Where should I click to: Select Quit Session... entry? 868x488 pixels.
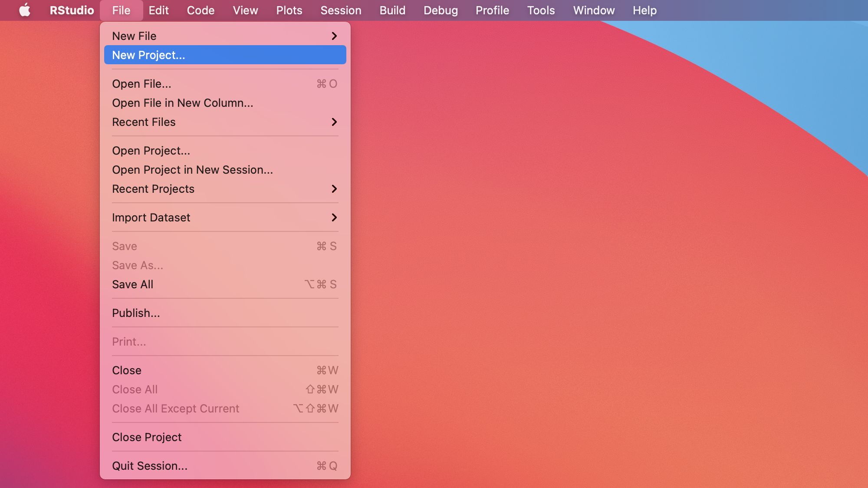150,466
